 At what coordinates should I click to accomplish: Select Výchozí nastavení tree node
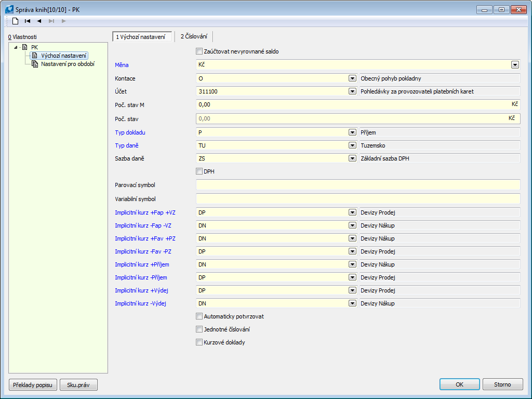pyautogui.click(x=64, y=56)
